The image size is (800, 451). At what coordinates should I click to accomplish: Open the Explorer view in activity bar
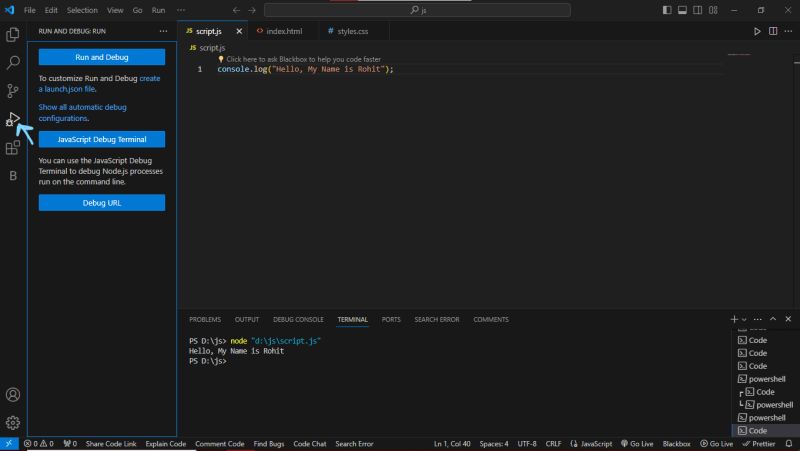[13, 35]
